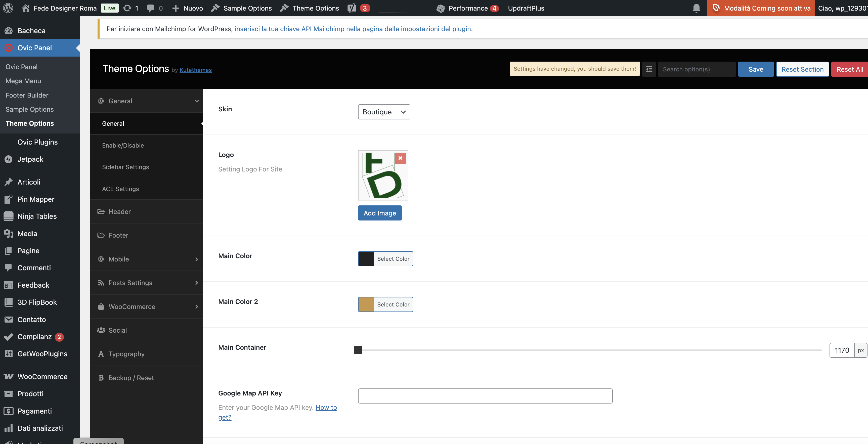Click the Main Color 2 gold swatch

[x=366, y=304]
